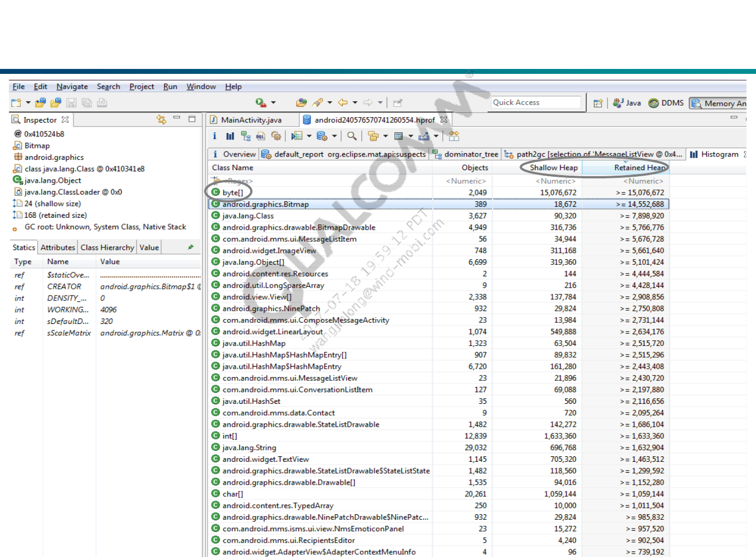Select the Class Hierarchy tab
756x557 pixels.
[x=107, y=247]
